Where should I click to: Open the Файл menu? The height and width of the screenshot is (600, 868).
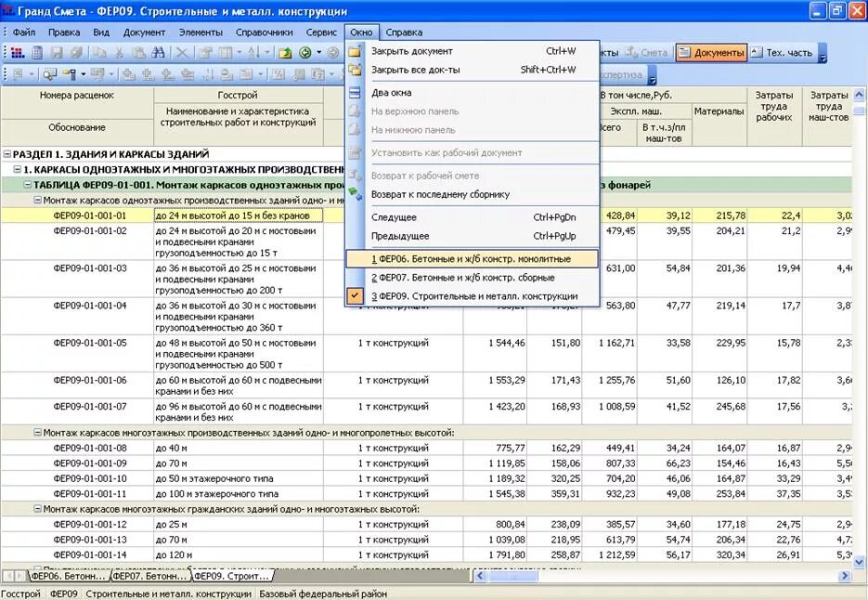(24, 33)
